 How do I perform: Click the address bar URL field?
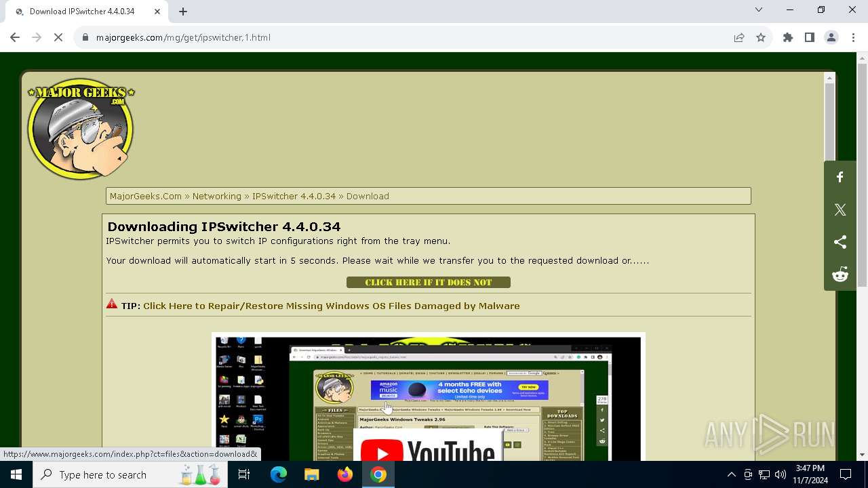point(407,37)
